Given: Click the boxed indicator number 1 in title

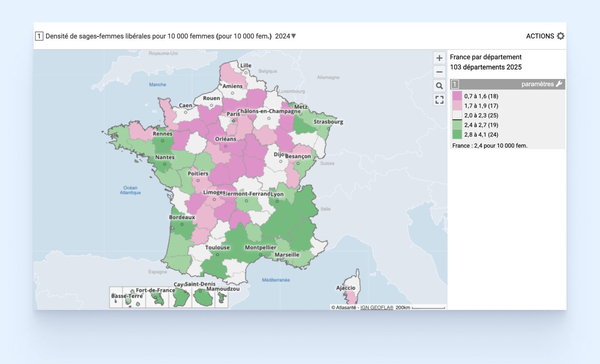Looking at the screenshot, I should 39,36.
